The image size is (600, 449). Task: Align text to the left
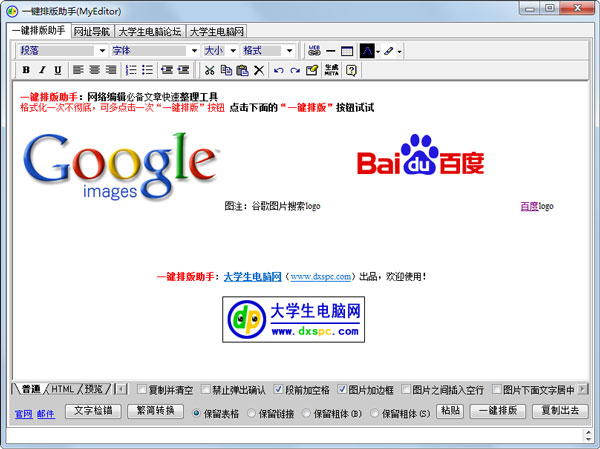click(78, 70)
